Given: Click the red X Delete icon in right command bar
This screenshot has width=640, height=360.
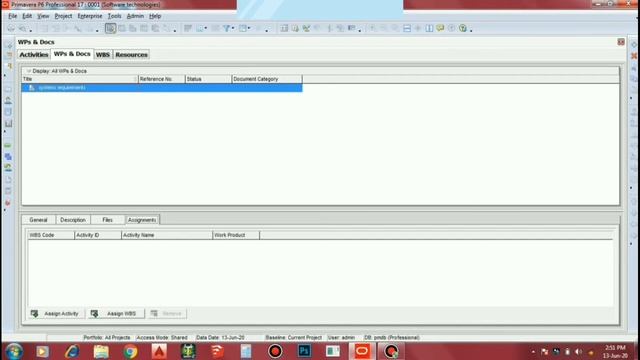Looking at the screenshot, I should pyautogui.click(x=634, y=56).
